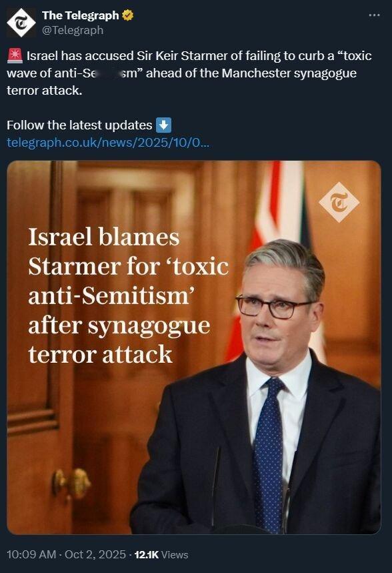Click the Oct 2, 2025 date

tap(95, 554)
